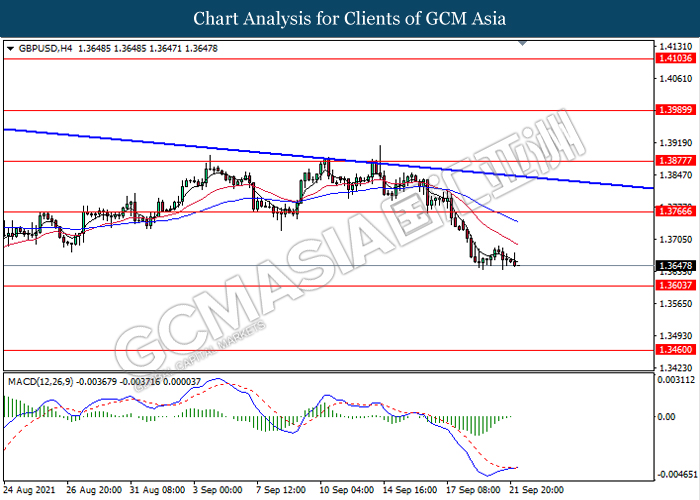Select the 1.38777 red price label
Viewport: 700px width, 500px height.
675,160
